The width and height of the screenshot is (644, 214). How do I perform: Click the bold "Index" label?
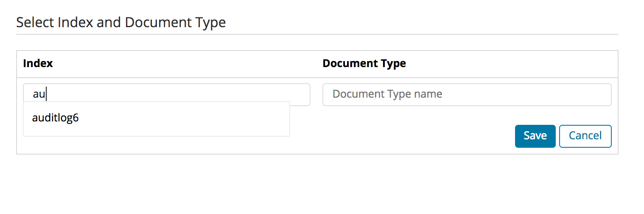38,64
